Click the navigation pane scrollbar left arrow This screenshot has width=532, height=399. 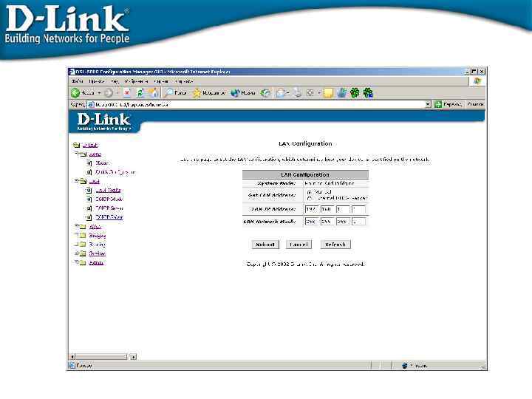72,357
